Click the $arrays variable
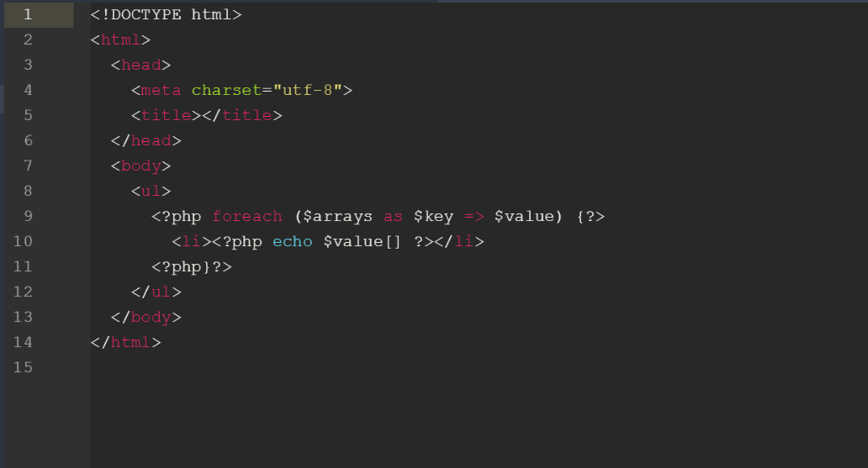Screen dimensions: 868x468 point(338,216)
